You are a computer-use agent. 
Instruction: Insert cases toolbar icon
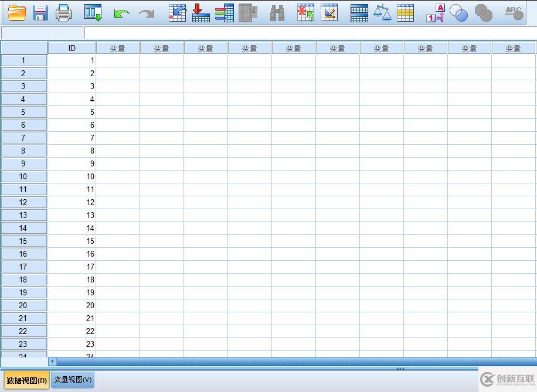click(305, 13)
